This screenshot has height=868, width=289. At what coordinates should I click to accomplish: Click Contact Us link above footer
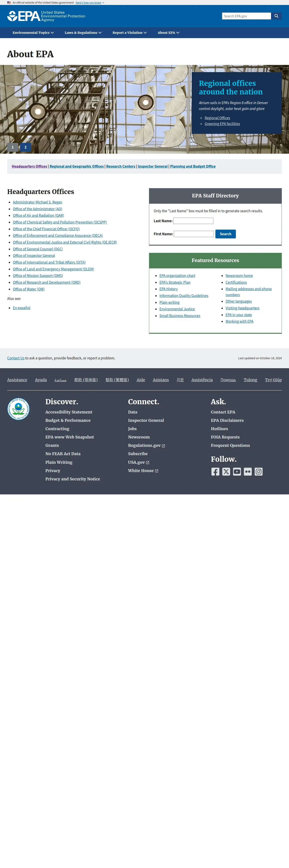click(16, 358)
